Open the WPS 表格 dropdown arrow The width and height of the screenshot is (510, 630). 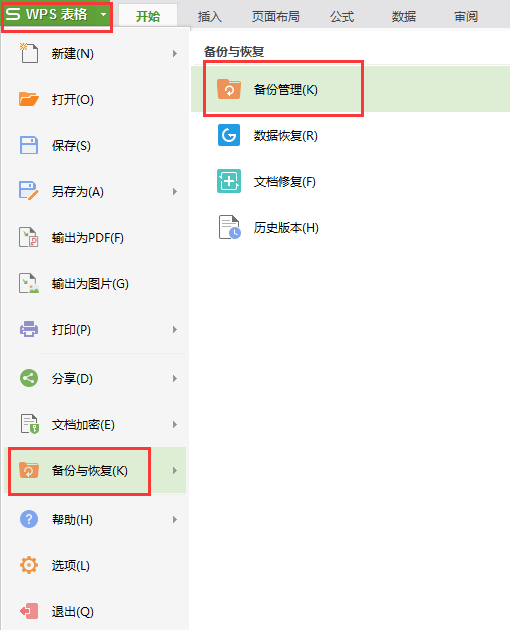[103, 14]
